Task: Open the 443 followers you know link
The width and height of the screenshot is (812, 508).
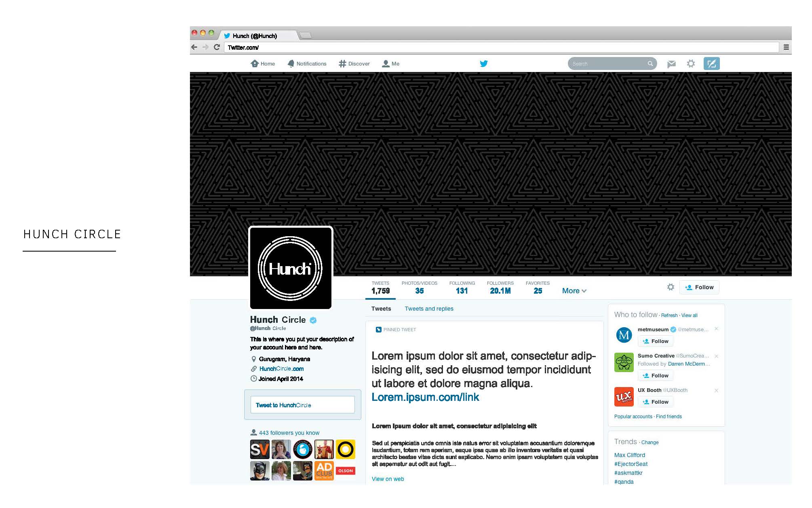Action: coord(289,433)
